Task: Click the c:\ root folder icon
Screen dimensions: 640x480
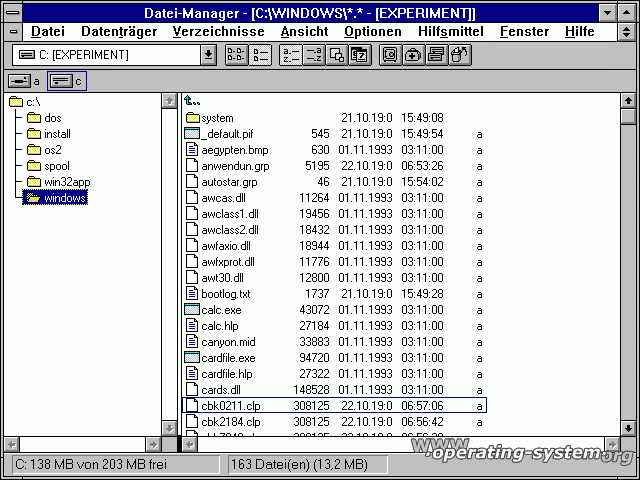Action: coord(16,102)
